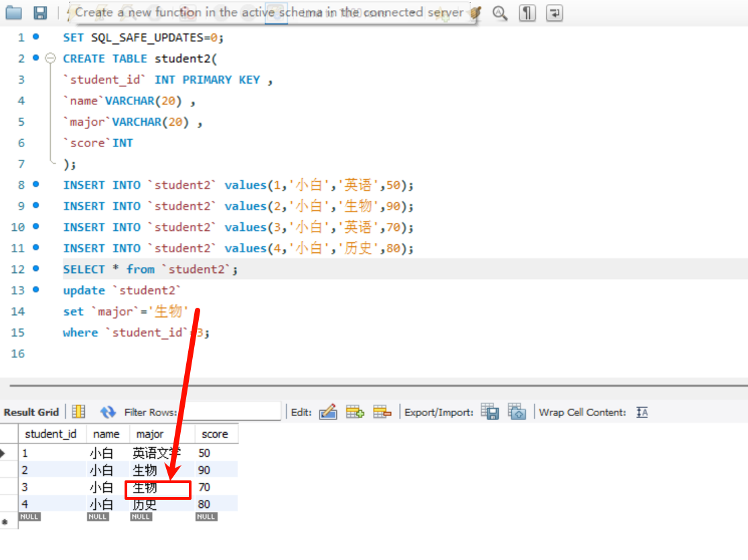This screenshot has width=748, height=560.
Task: Click the statement marker dot on line 13
Action: tap(35, 289)
